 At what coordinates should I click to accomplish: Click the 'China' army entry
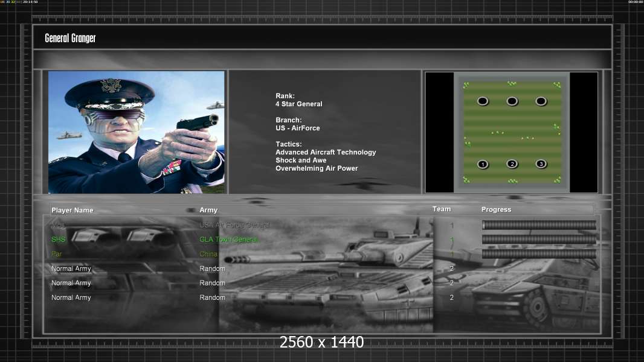[208, 254]
